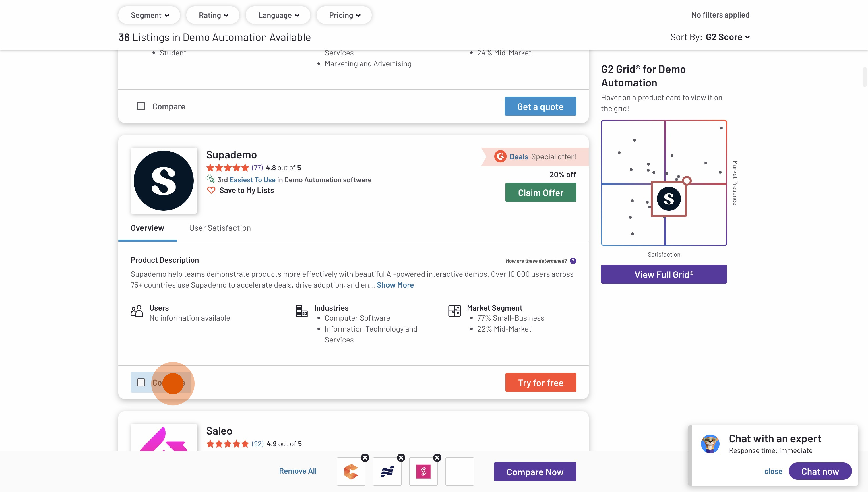Screen dimensions: 868x492
Task: Switch to Supademo's Overview tab
Action: pyautogui.click(x=147, y=228)
